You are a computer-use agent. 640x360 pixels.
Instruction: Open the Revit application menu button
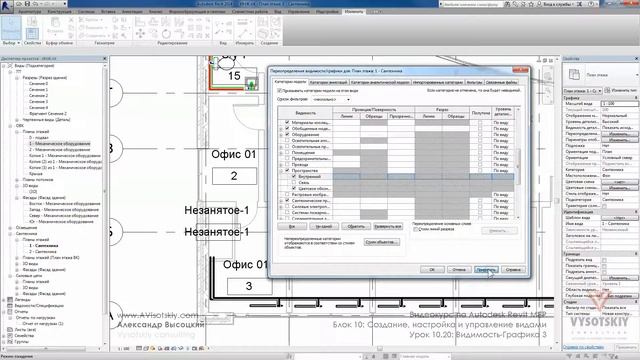pos(6,6)
